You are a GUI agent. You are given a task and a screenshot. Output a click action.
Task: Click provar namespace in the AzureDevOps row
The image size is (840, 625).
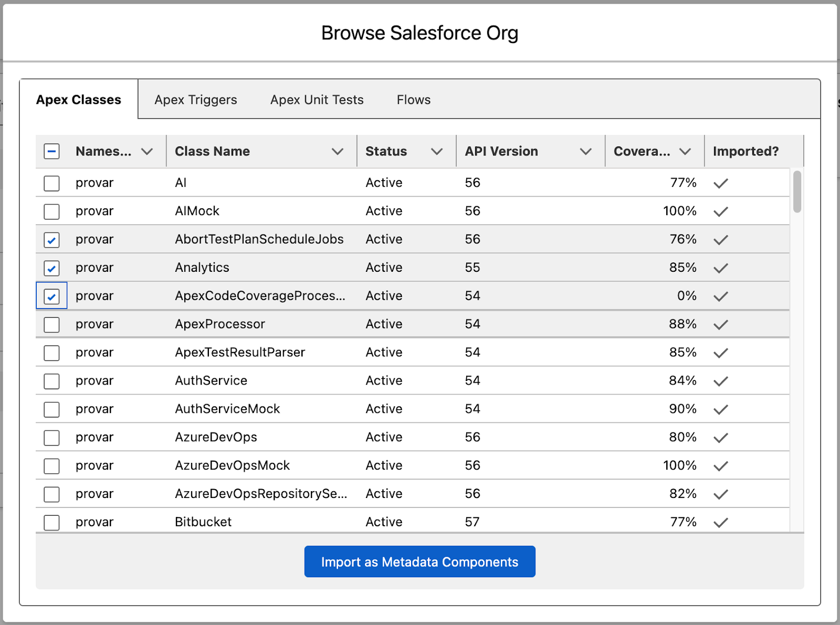[x=94, y=438]
